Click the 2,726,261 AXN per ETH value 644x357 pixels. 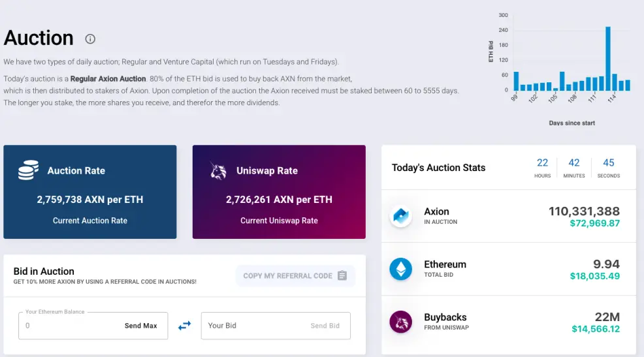click(279, 200)
